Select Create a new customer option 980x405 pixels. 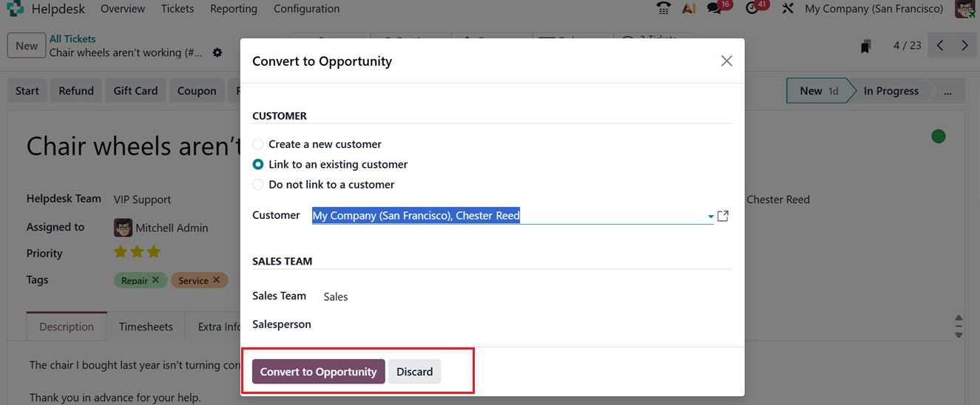point(258,144)
